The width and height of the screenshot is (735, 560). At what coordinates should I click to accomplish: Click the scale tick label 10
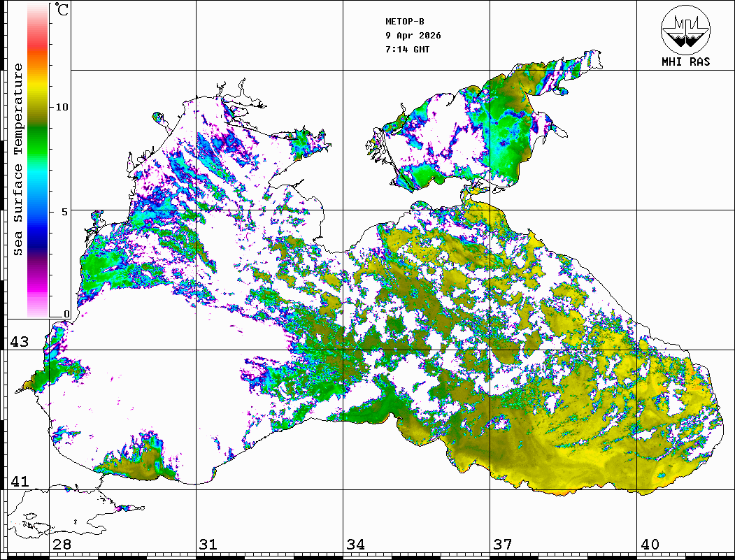click(62, 107)
